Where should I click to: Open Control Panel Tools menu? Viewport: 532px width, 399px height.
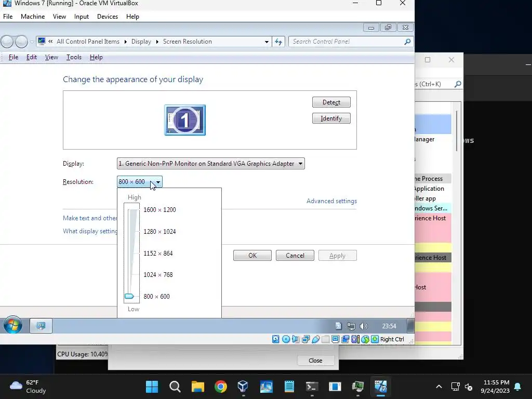(x=74, y=57)
